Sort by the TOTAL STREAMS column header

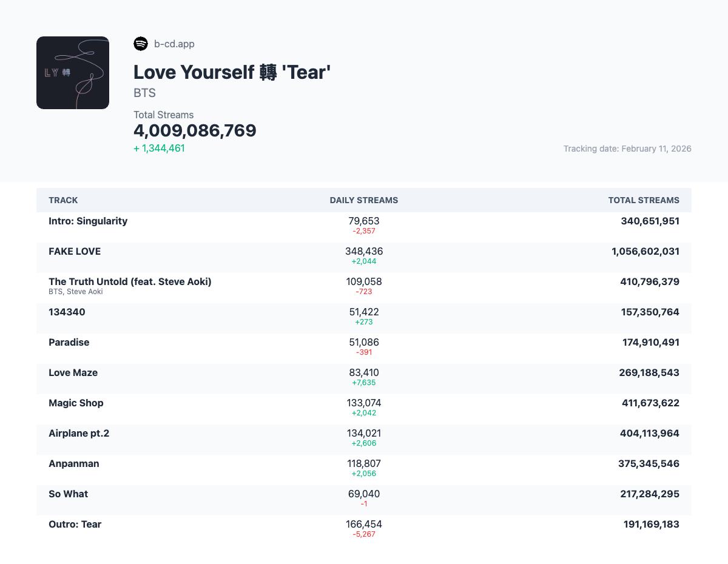click(644, 200)
